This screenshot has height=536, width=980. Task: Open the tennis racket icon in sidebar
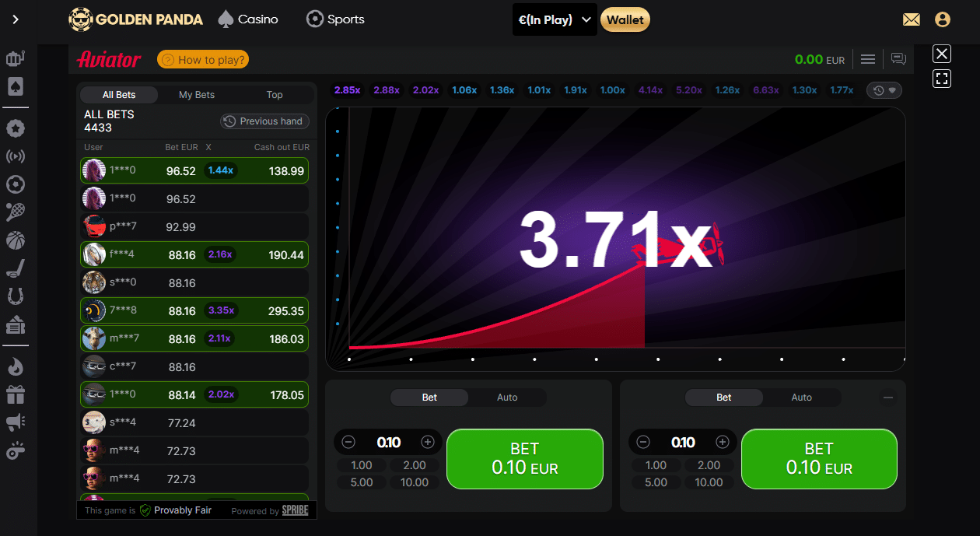tap(16, 212)
